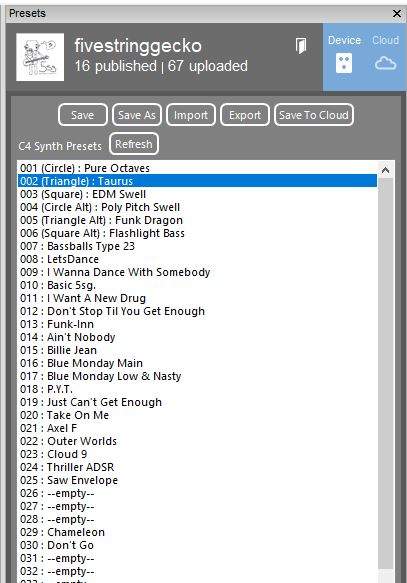407x583 pixels.
Task: Refresh the C4 Synth Presets list
Action: [134, 144]
